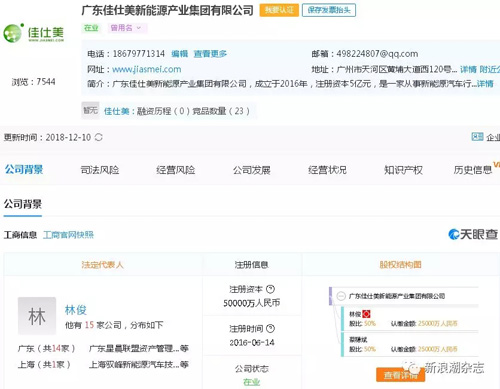
Task: Click the 股权结构图 header
Action: (x=400, y=265)
